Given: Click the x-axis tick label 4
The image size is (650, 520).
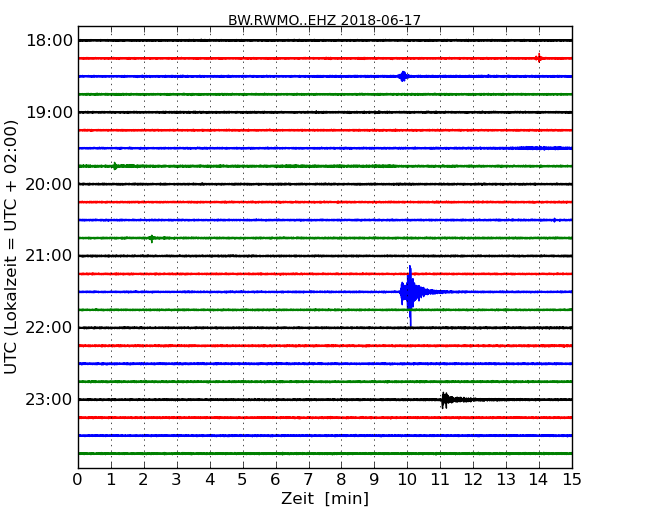Looking at the screenshot, I should click(210, 480).
